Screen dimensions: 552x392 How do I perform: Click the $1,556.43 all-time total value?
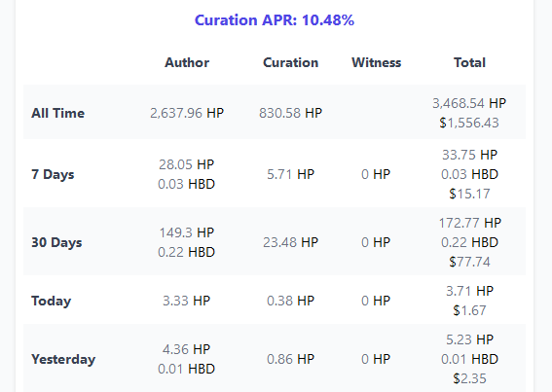(x=469, y=123)
